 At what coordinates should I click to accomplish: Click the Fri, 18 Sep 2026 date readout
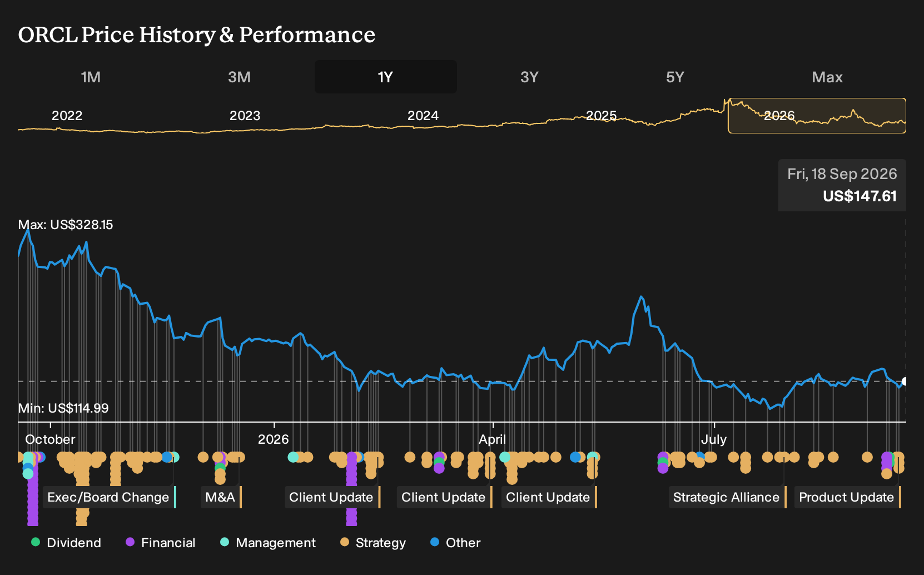coord(842,174)
